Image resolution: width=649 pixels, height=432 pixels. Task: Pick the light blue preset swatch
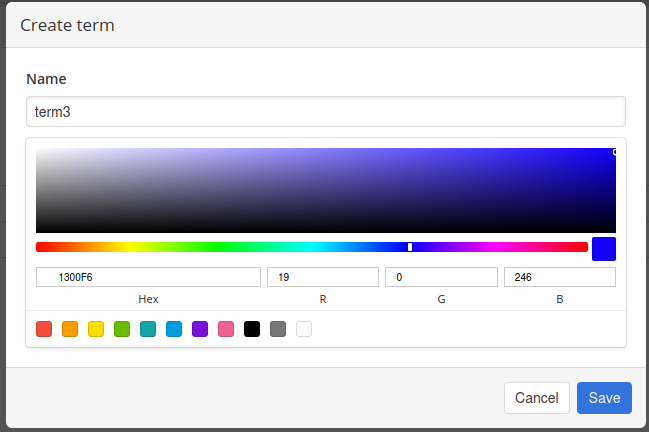174,329
